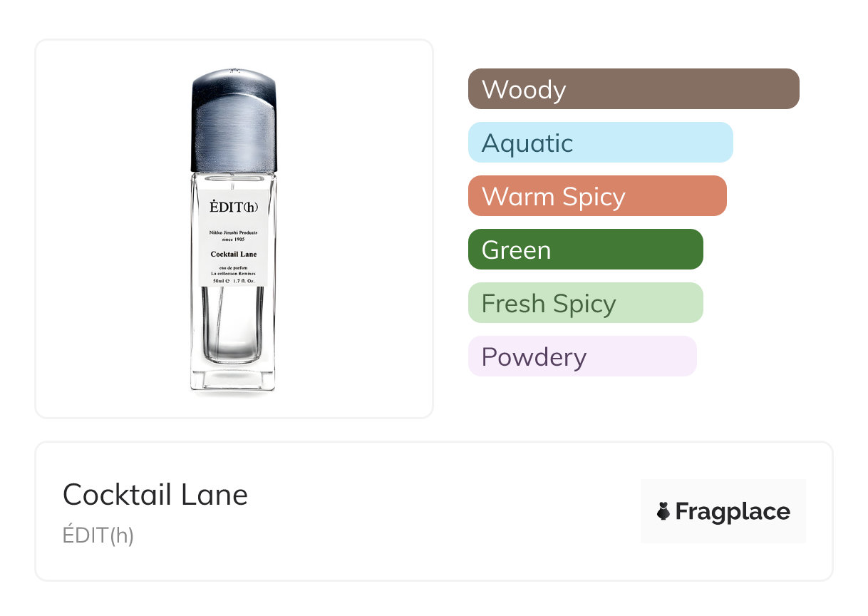868x616 pixels.
Task: Pick the Green accord bar
Action: pos(585,250)
